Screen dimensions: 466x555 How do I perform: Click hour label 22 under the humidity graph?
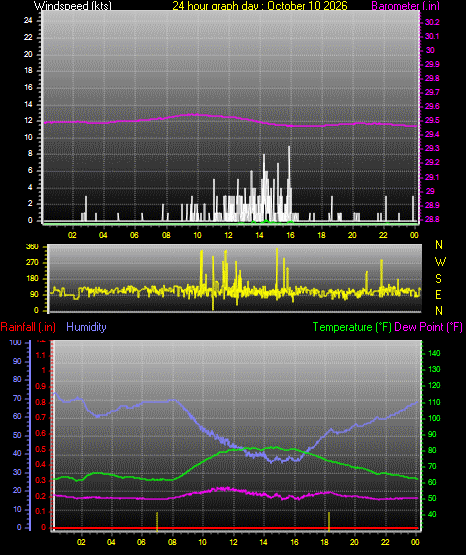pyautogui.click(x=385, y=542)
